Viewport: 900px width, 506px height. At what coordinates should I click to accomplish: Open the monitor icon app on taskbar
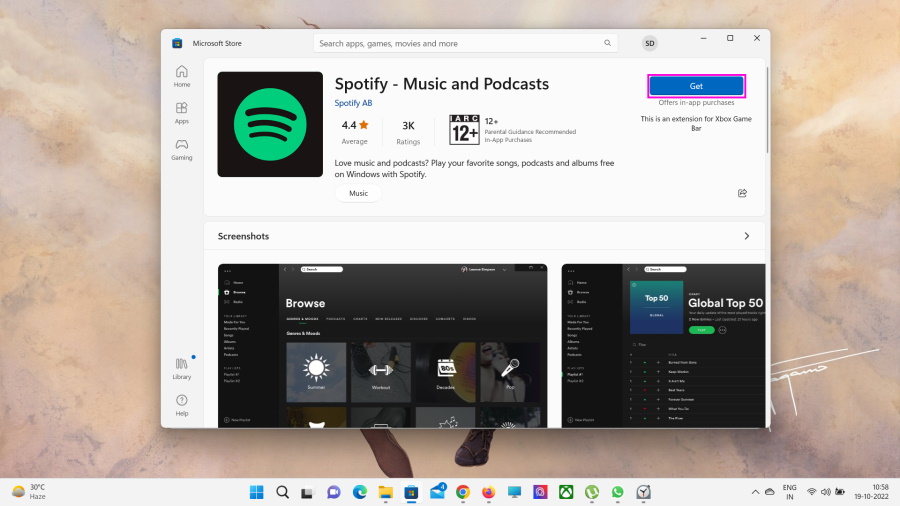[x=514, y=492]
